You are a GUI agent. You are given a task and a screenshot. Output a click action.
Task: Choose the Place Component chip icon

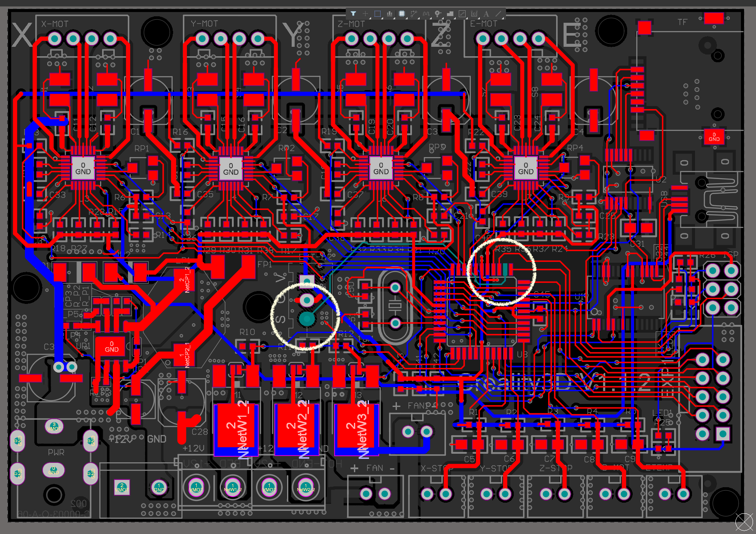click(x=402, y=14)
